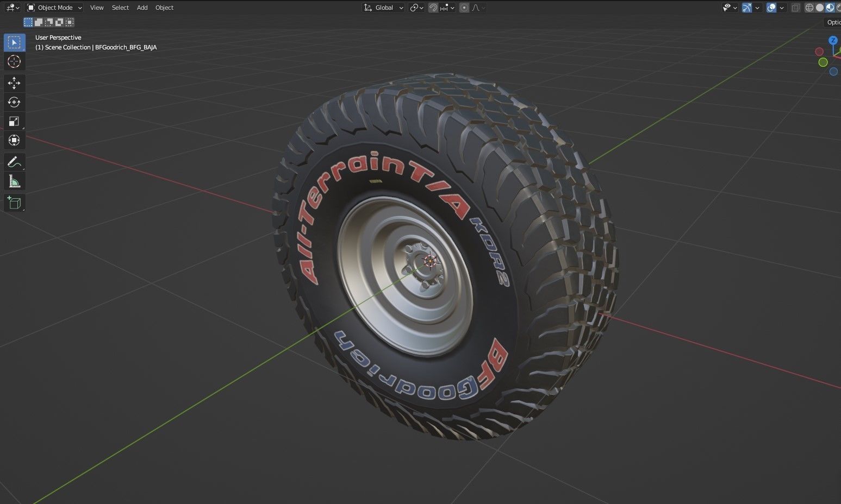The image size is (841, 504).
Task: Set selection mode to new selection
Action: click(x=28, y=22)
